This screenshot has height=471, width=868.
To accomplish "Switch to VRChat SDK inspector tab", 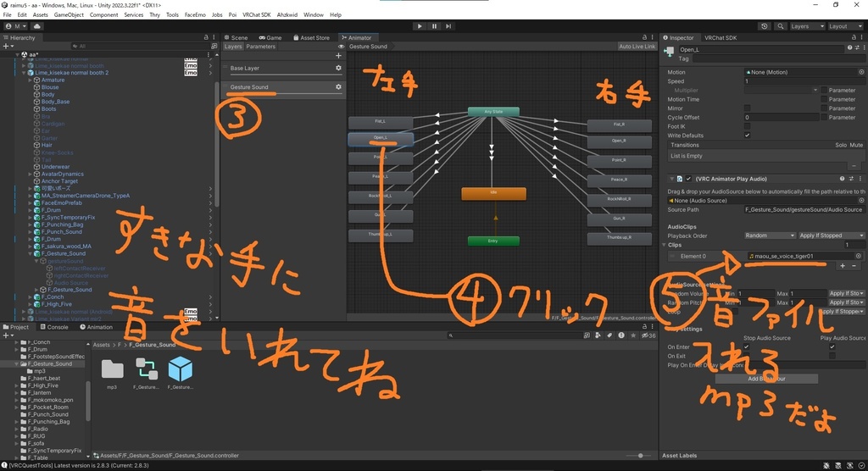I will [x=721, y=37].
